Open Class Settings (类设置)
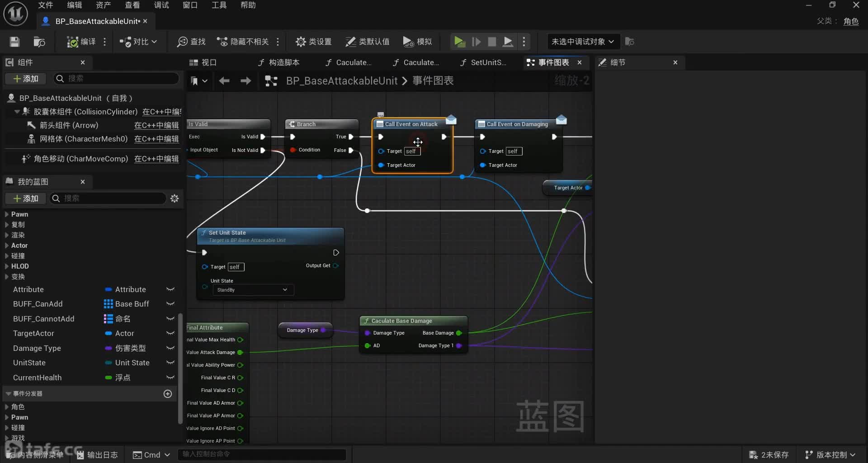The height and width of the screenshot is (463, 868). click(x=313, y=42)
